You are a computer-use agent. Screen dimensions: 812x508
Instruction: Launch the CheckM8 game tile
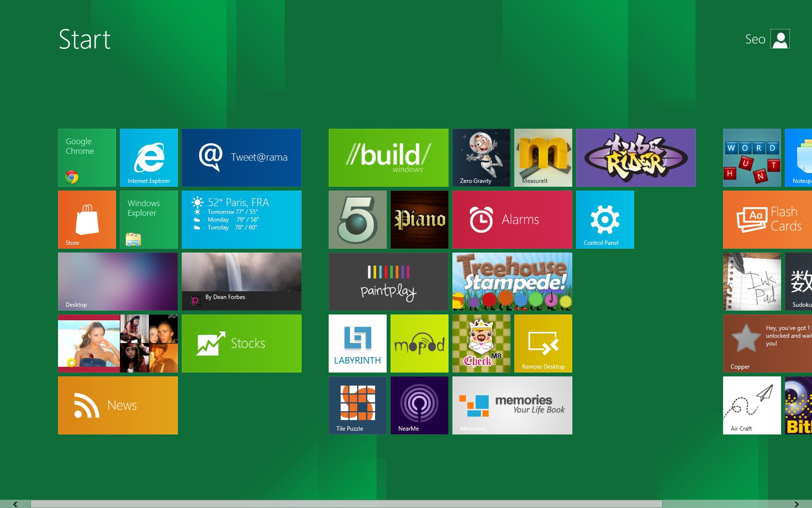pos(481,344)
